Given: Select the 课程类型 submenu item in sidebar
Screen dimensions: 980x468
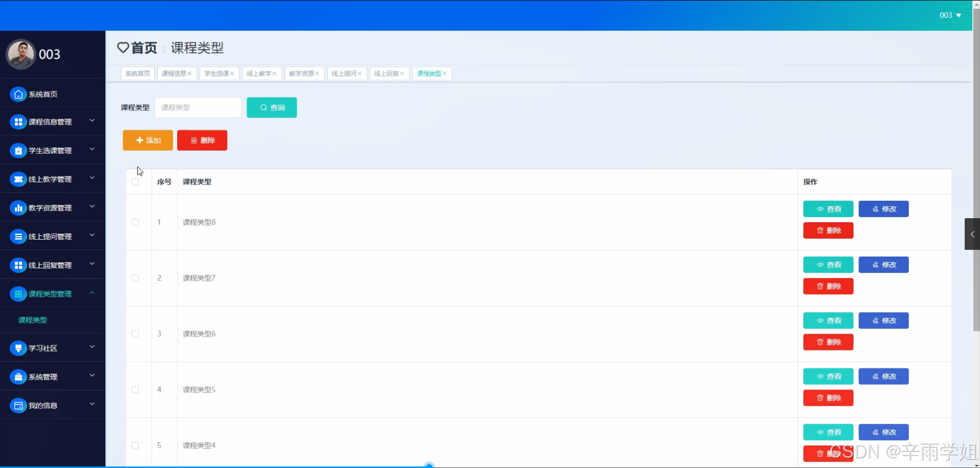Looking at the screenshot, I should (33, 320).
